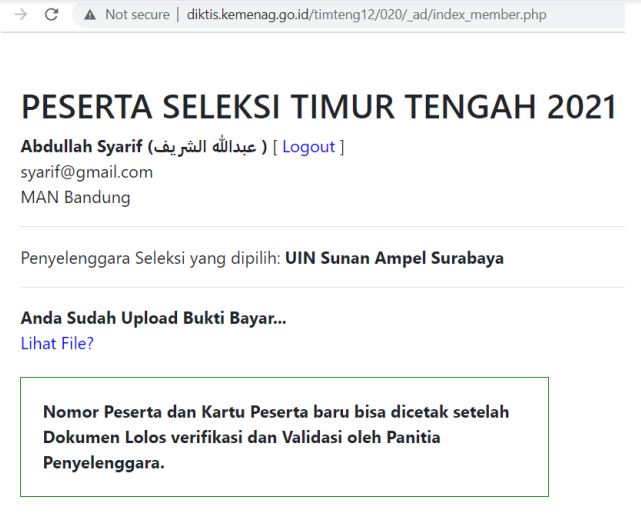The width and height of the screenshot is (641, 520).
Task: Click the word Penyelenggara. ending the notice
Action: click(x=104, y=463)
